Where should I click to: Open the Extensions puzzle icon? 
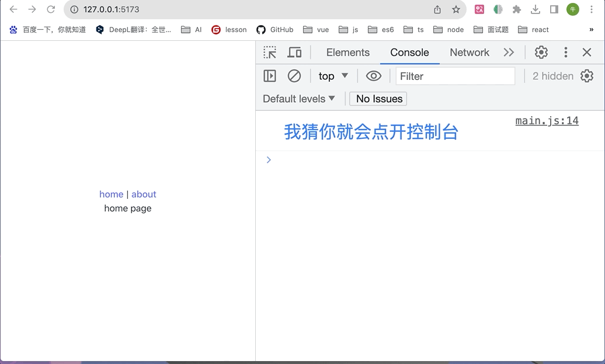click(x=517, y=9)
